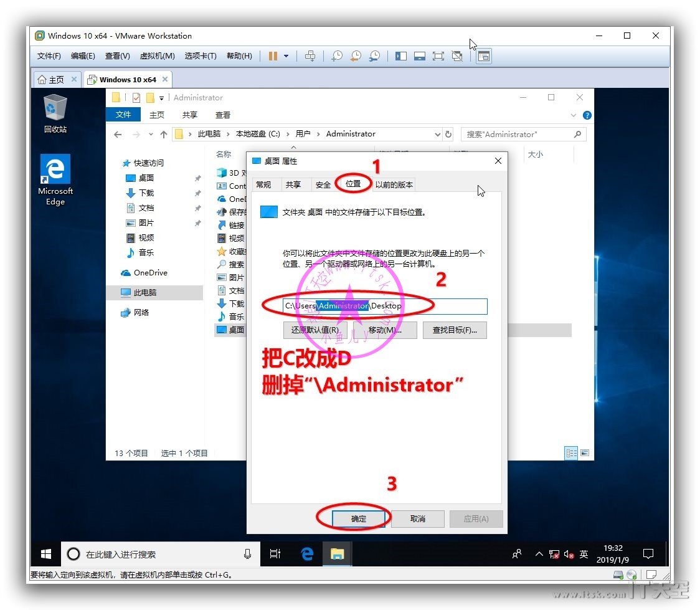Open the VMware 虚拟机(M) menu
The image size is (700, 610).
(x=157, y=56)
